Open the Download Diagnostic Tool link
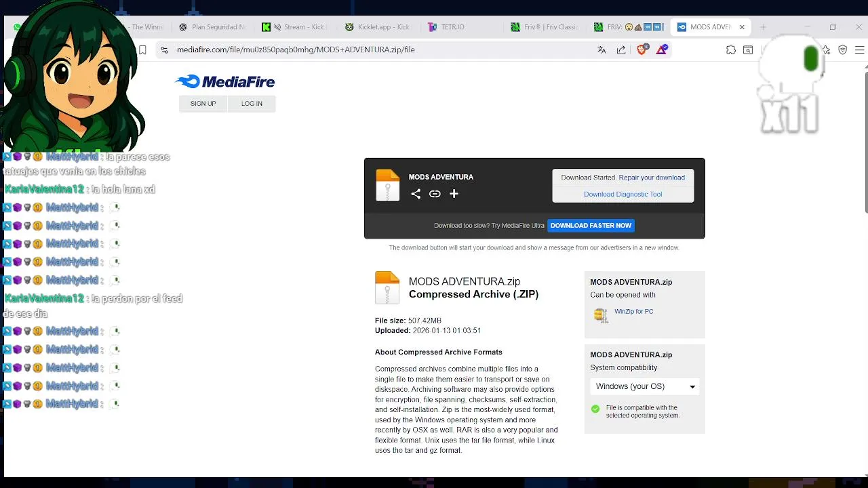Screen dimensions: 868x488 pyautogui.click(x=623, y=194)
